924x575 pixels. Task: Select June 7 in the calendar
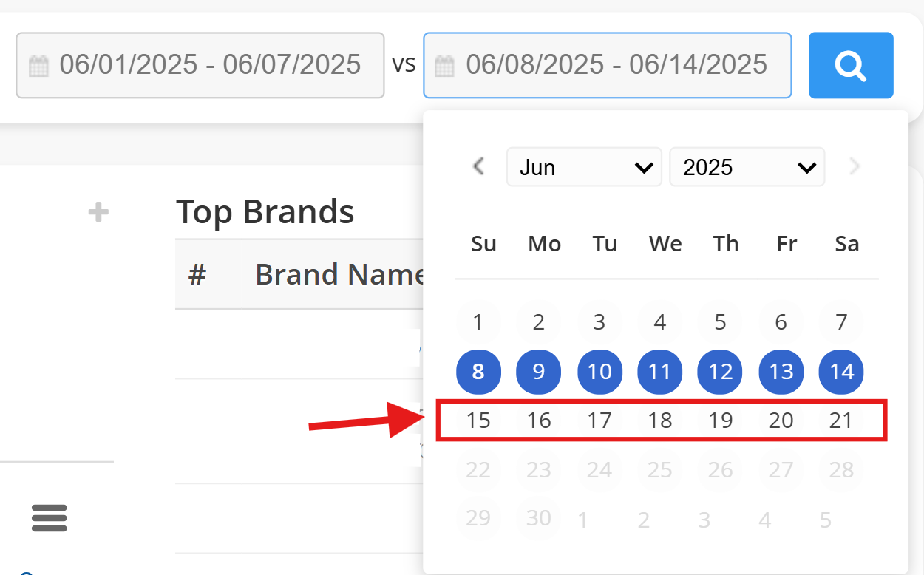[x=841, y=322]
